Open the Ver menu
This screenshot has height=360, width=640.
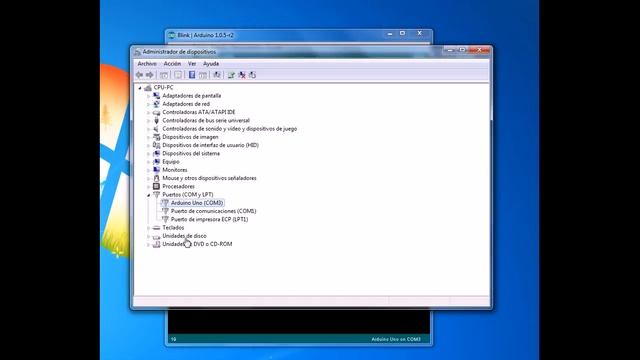pyautogui.click(x=192, y=64)
